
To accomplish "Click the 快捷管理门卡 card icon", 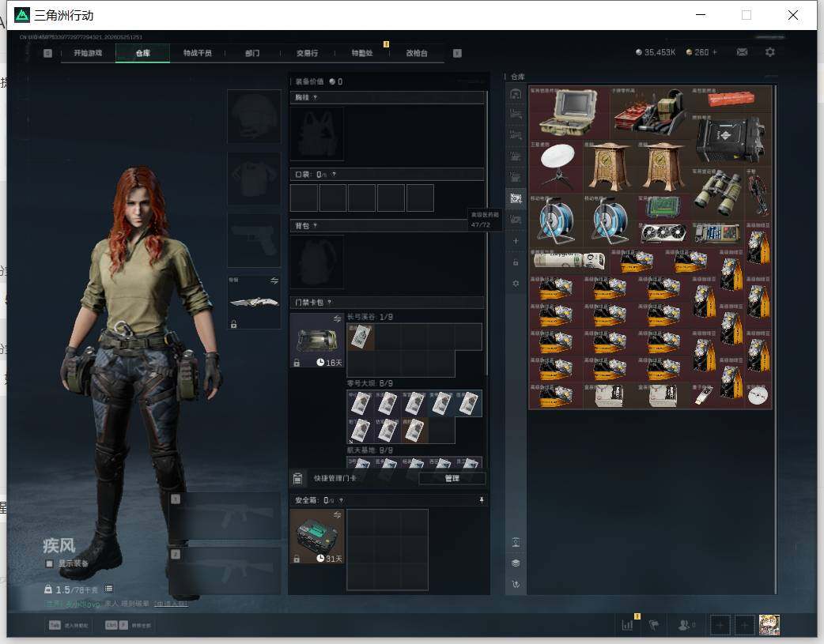I will pos(297,478).
